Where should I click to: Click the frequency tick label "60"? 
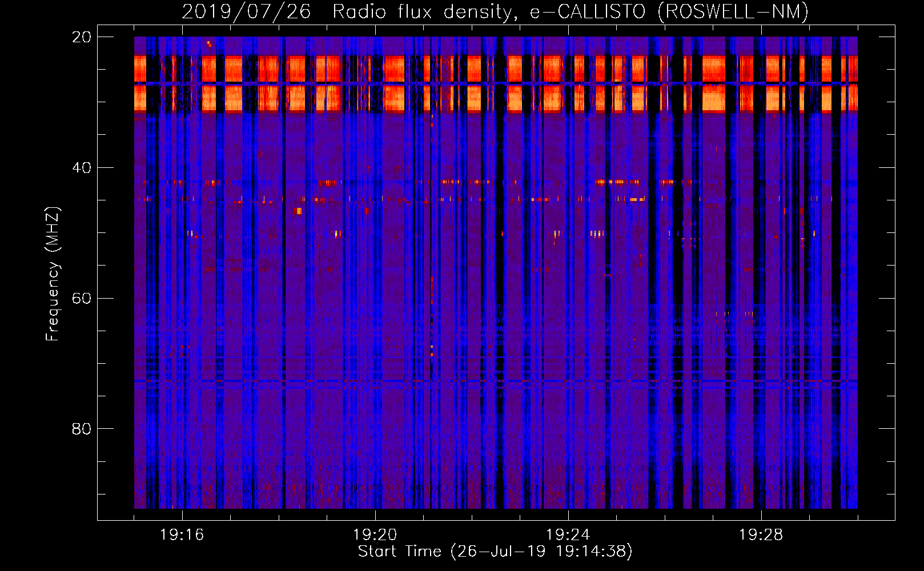pos(82,299)
